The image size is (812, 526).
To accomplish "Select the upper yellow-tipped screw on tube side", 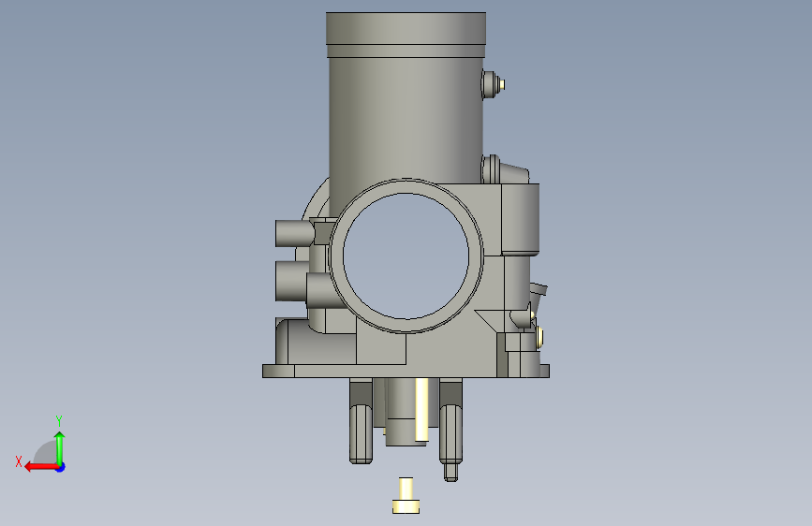I will pyautogui.click(x=493, y=85).
